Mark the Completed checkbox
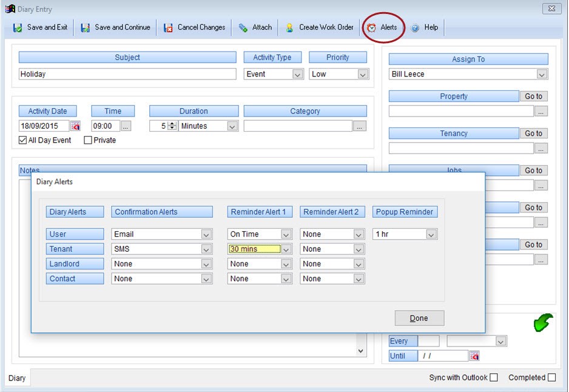 coord(551,377)
